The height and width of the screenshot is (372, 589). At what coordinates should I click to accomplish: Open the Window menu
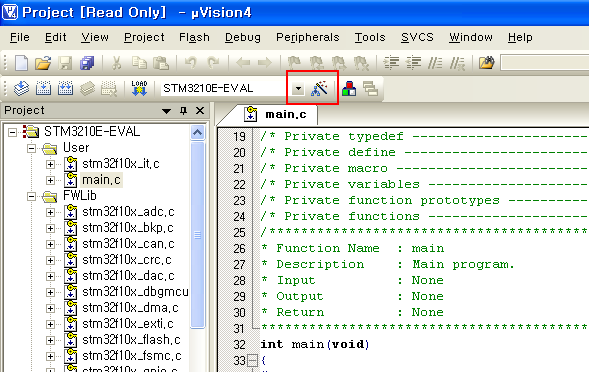coord(471,37)
